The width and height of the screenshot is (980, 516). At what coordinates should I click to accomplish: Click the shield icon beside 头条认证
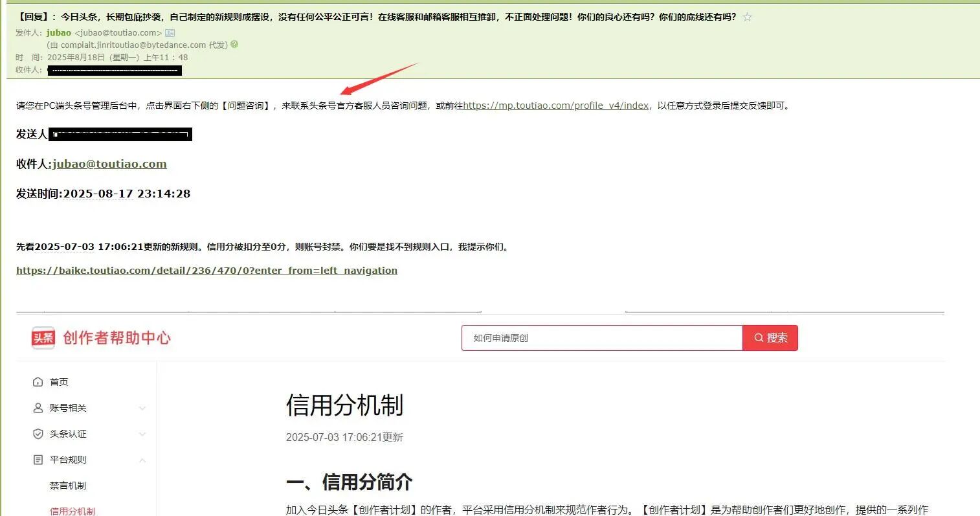point(38,434)
